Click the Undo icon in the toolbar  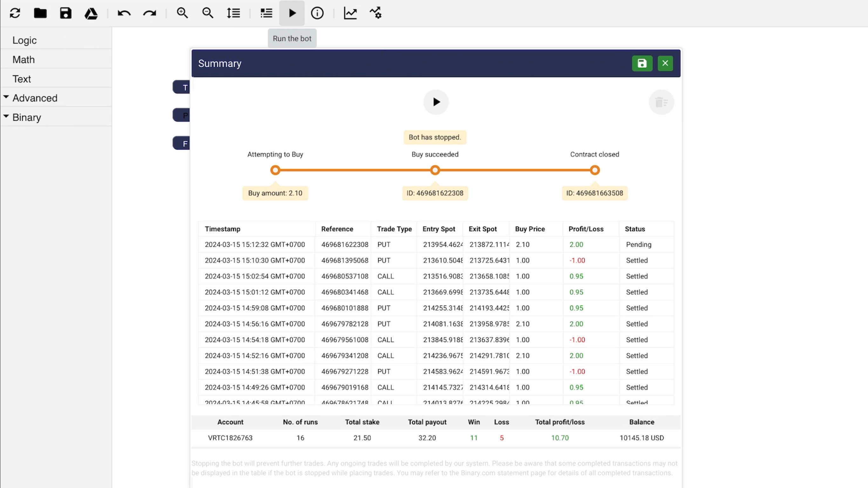(124, 13)
